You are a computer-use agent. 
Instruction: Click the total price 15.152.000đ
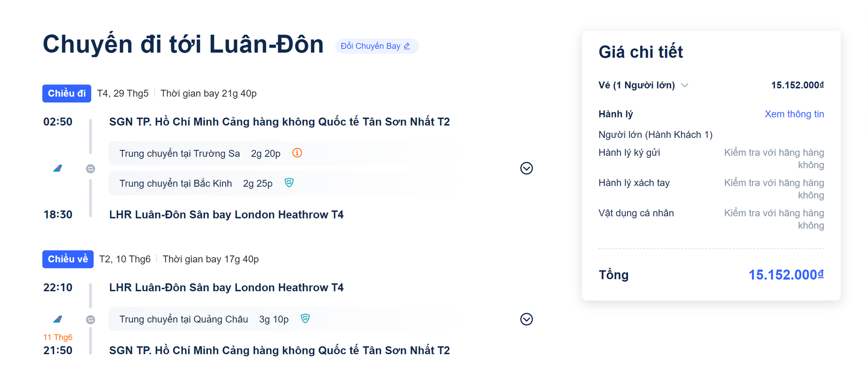coord(786,274)
